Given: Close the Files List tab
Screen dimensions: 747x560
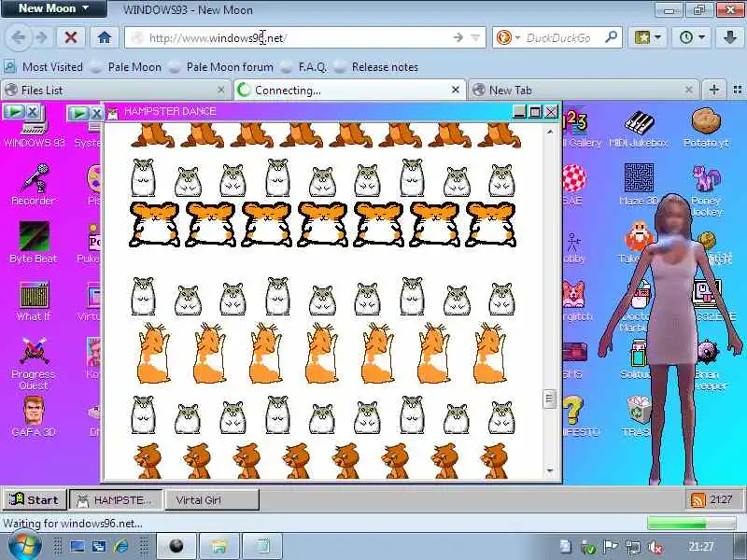Looking at the screenshot, I should click(221, 90).
